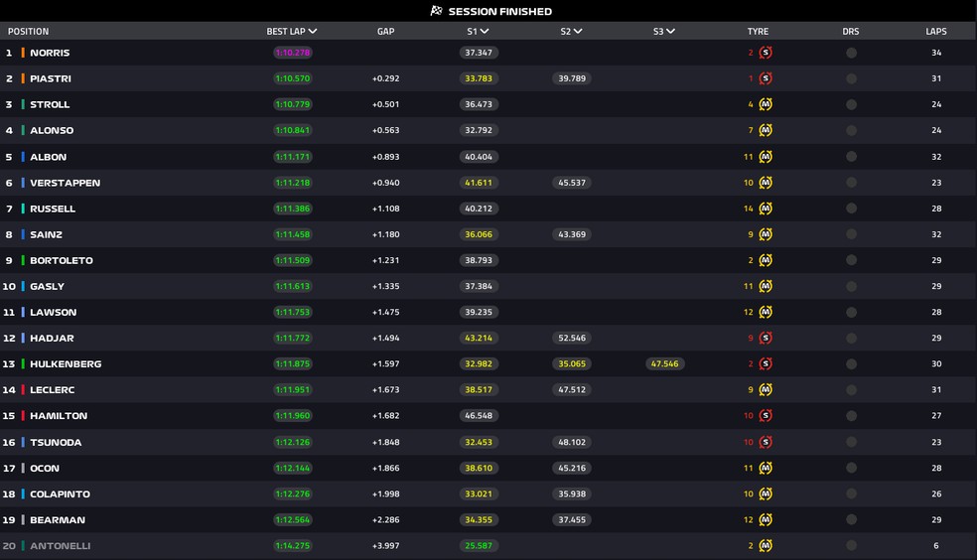Click Alonso's medium tyre icon
Viewport: 977px width, 560px height.
pos(766,130)
